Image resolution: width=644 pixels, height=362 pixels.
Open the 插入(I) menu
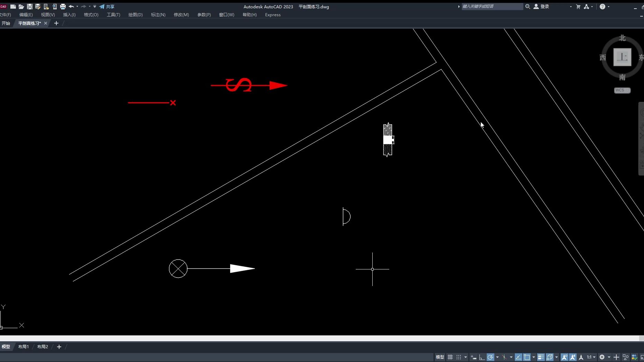point(69,15)
